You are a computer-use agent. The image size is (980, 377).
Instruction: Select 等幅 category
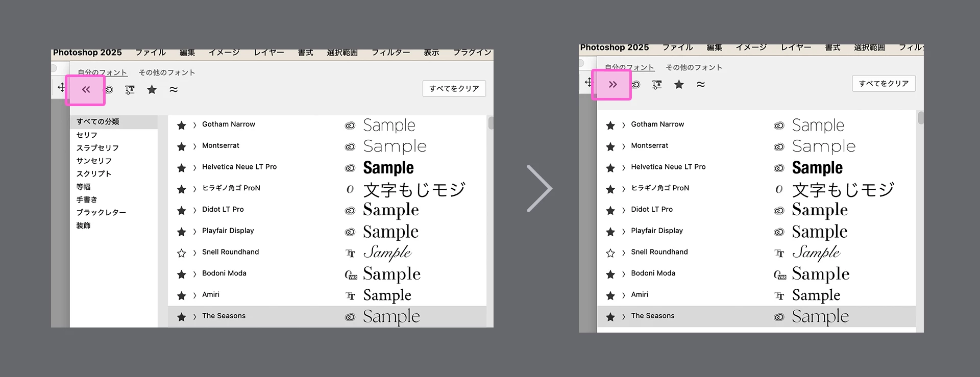click(83, 187)
